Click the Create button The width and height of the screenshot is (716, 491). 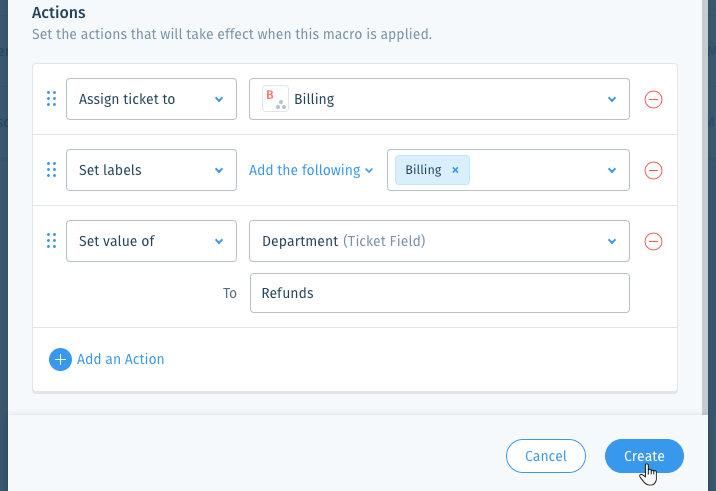(644, 456)
